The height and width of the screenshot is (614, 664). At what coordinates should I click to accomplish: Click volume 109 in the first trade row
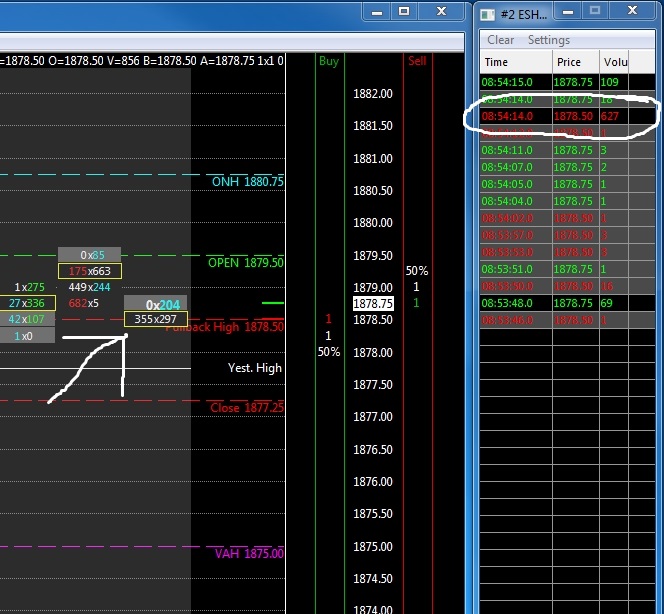(x=609, y=82)
